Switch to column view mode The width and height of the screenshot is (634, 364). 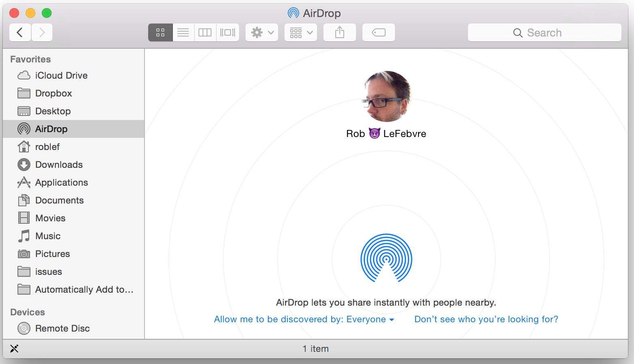tap(205, 32)
